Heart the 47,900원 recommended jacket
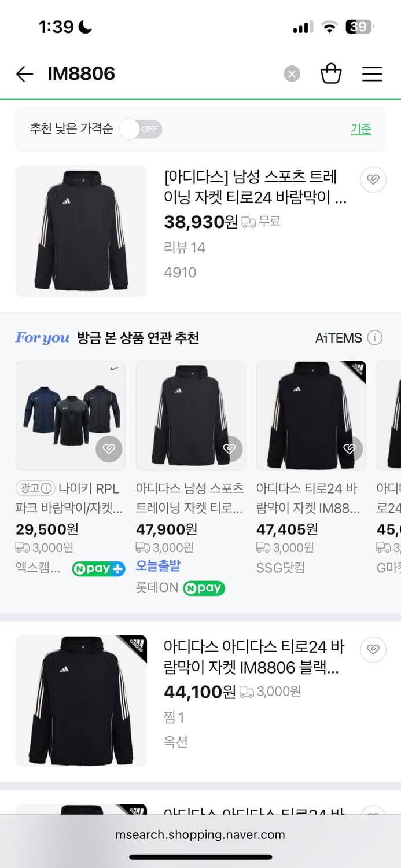Screen dimensions: 401x868 coord(230,448)
